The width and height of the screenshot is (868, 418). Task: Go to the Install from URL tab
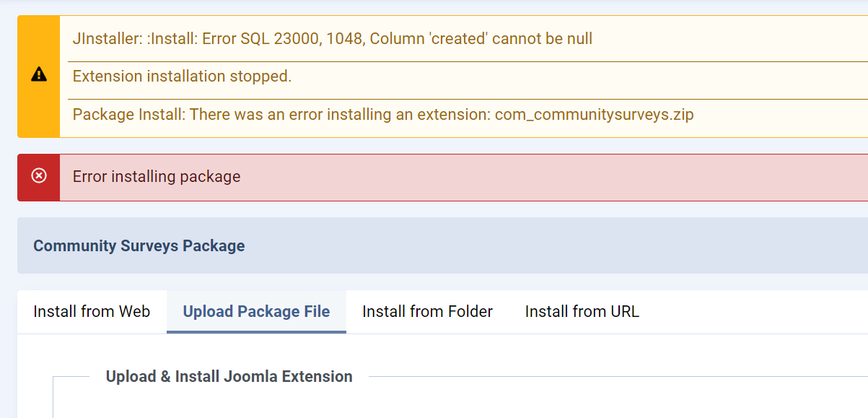click(x=582, y=312)
